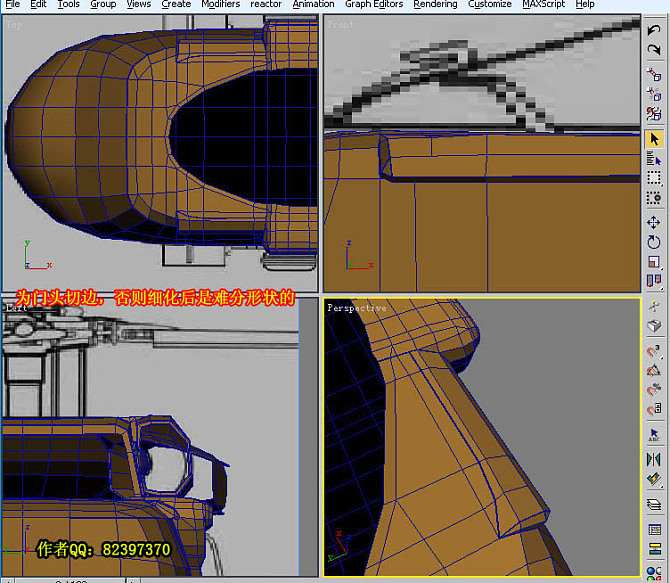Open the Use Pivot Point Center flyout
Viewport: 670px width, 583px height.
653,281
